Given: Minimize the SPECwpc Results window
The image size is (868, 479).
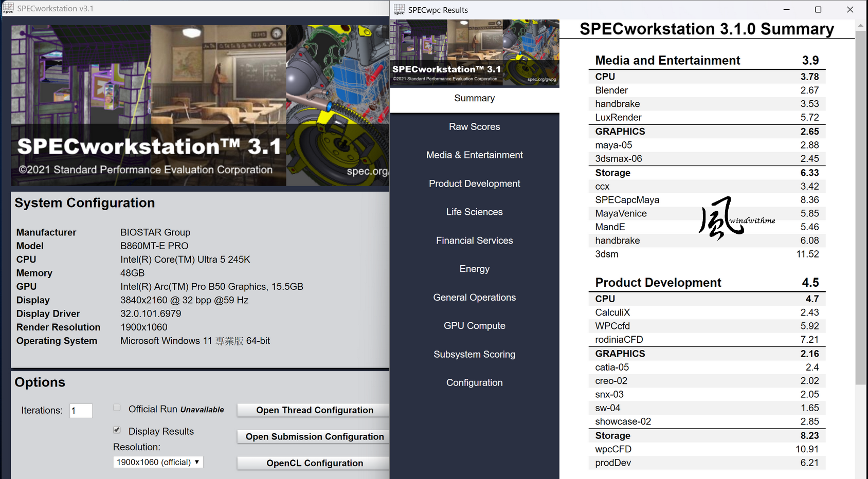Looking at the screenshot, I should tap(786, 9).
